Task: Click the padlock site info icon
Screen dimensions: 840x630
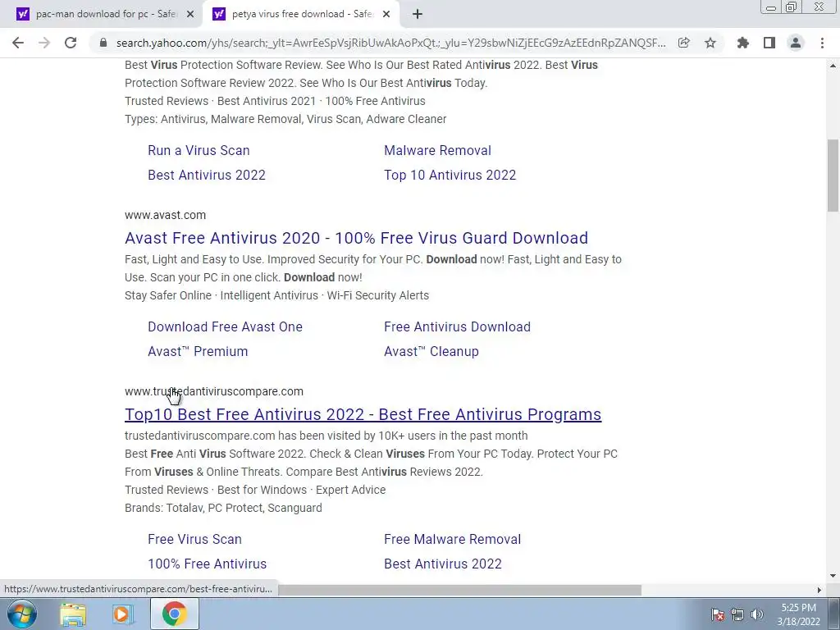Action: coord(103,43)
